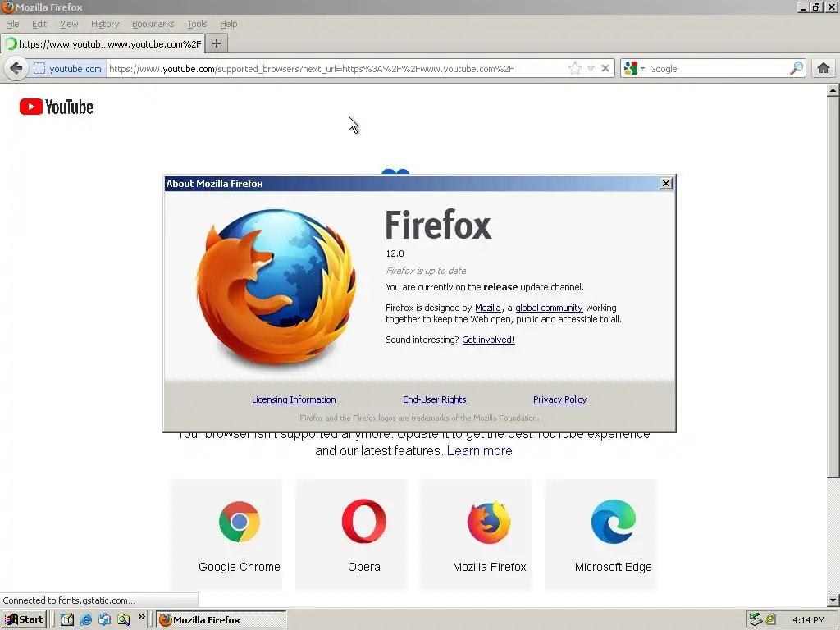
Task: Open the Tools menu
Action: pos(197,24)
